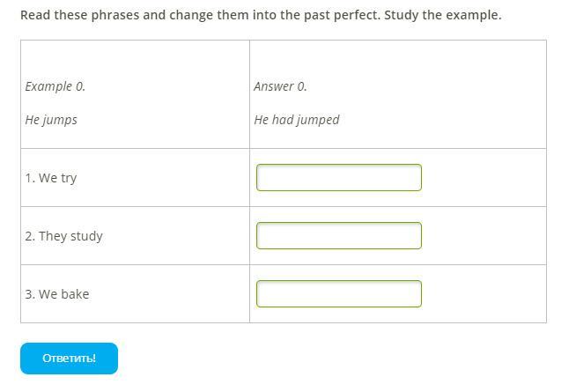
Task: Focus the input box beside "They study"
Action: (338, 236)
